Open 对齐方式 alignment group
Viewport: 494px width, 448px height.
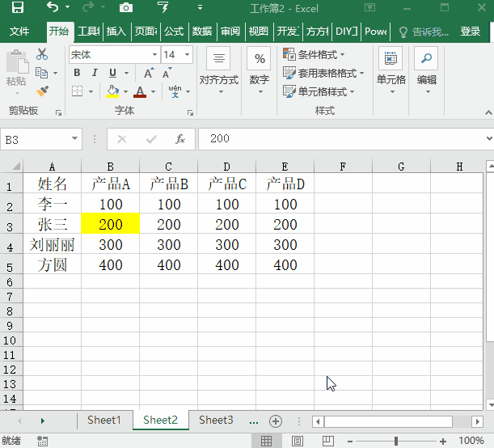pyautogui.click(x=219, y=71)
